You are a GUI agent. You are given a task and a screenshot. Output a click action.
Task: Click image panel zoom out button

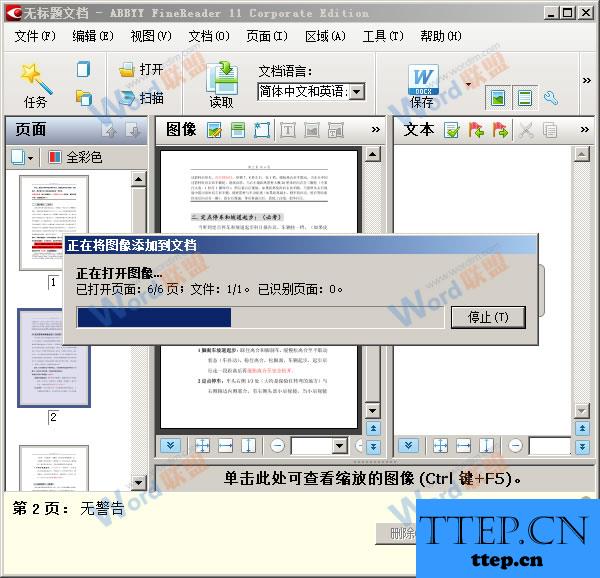277,446
